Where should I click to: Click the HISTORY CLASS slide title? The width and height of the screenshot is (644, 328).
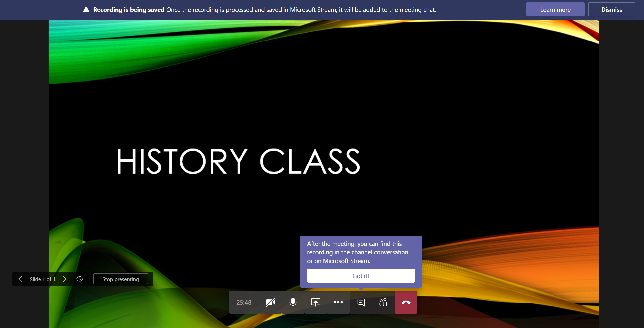tap(238, 161)
